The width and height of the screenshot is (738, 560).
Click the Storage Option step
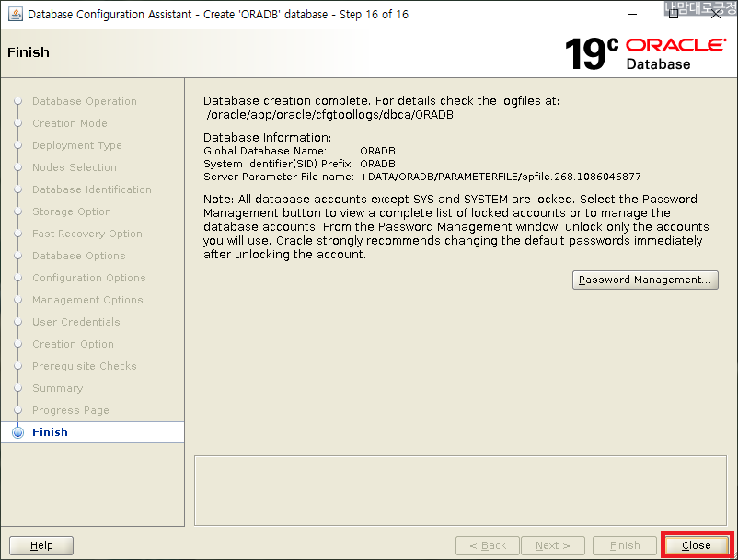(x=72, y=211)
